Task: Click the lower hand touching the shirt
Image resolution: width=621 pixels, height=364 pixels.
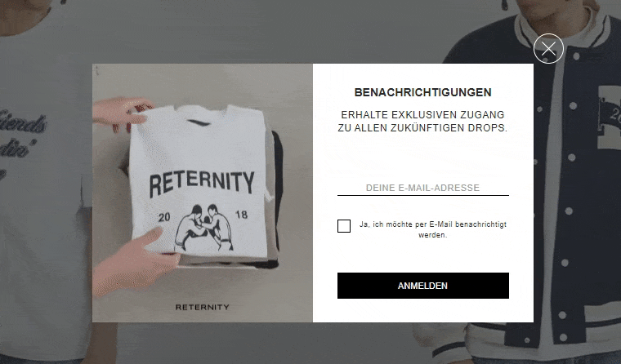Action: pos(135,263)
